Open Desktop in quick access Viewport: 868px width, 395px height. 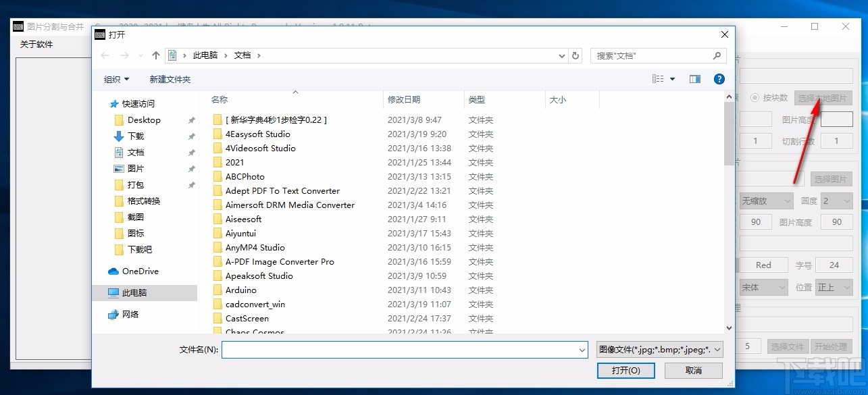coord(144,120)
